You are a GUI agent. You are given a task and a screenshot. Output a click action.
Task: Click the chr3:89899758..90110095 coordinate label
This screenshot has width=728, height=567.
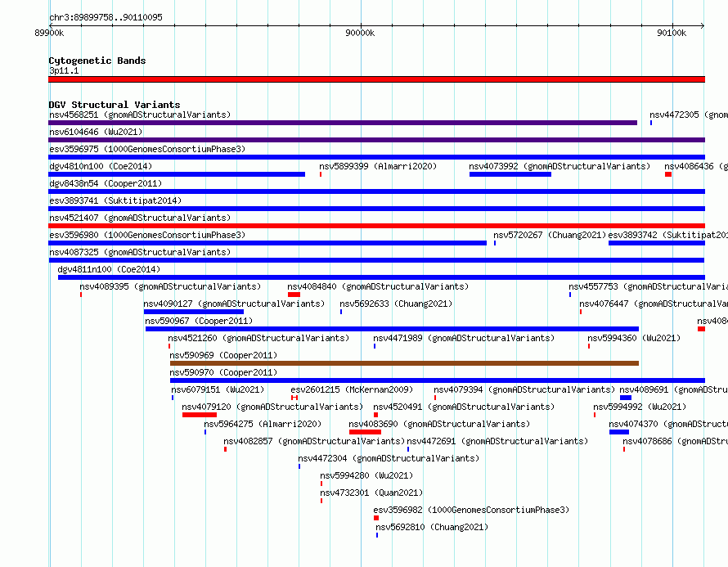(106, 18)
